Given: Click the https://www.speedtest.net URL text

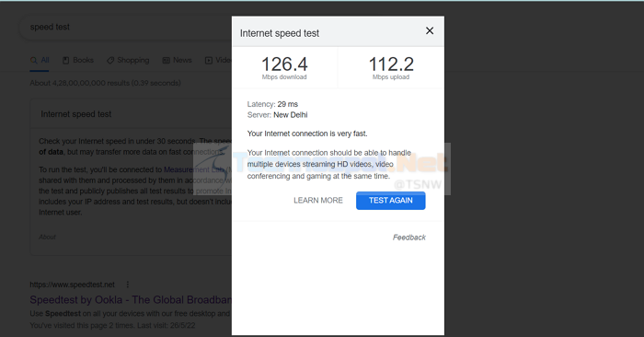Looking at the screenshot, I should [x=73, y=285].
